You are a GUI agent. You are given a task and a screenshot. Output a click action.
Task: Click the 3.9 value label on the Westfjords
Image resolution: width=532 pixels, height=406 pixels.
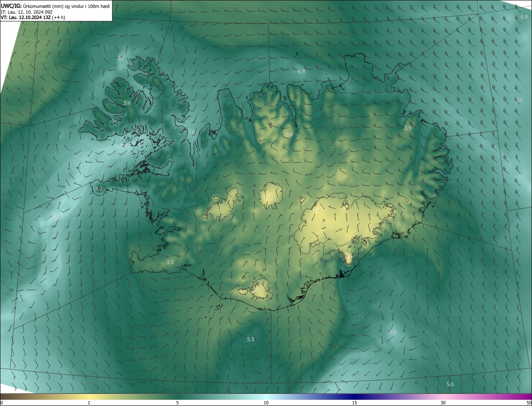[x=127, y=103]
